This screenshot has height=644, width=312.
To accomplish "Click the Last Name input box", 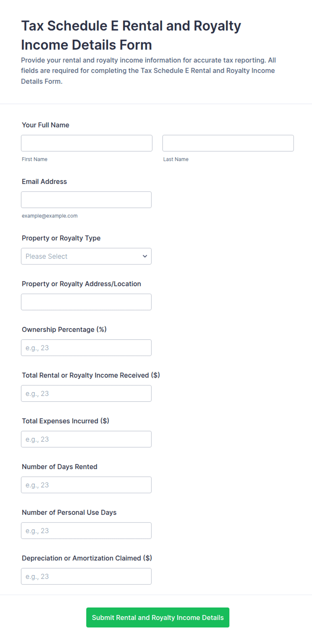I will click(x=228, y=143).
